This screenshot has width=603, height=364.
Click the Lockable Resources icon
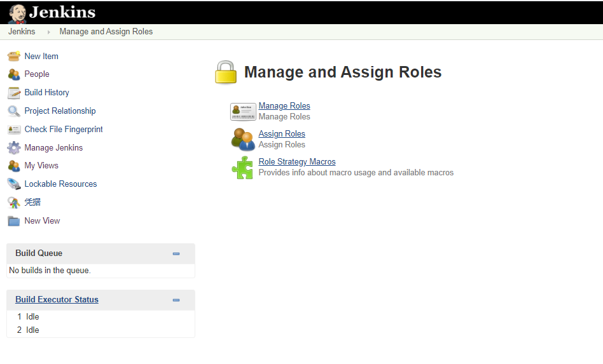tap(14, 184)
